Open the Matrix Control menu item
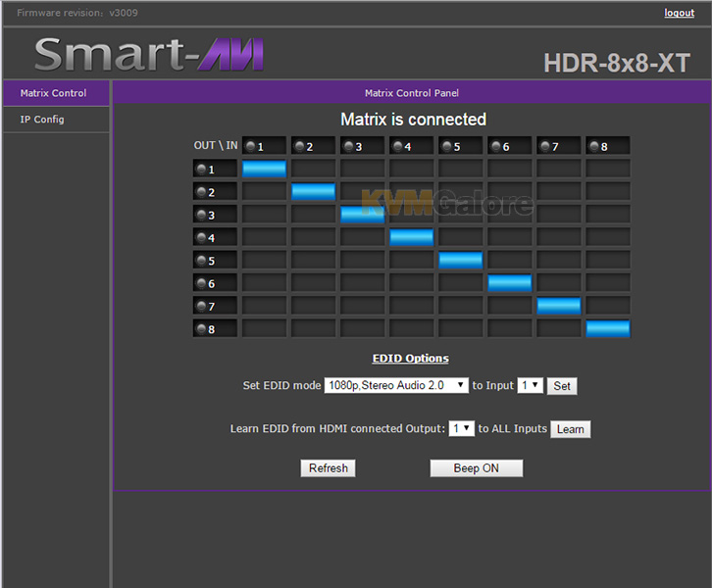The image size is (712, 588). pos(56,93)
